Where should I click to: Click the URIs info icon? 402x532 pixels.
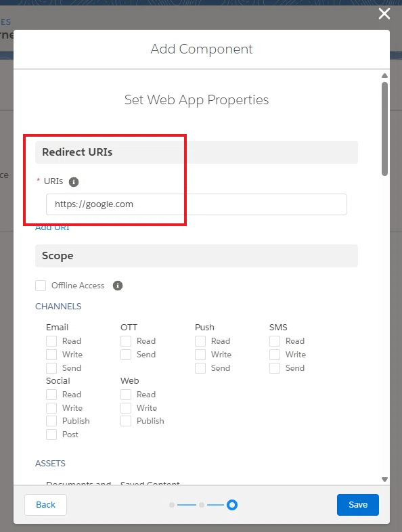(x=74, y=182)
